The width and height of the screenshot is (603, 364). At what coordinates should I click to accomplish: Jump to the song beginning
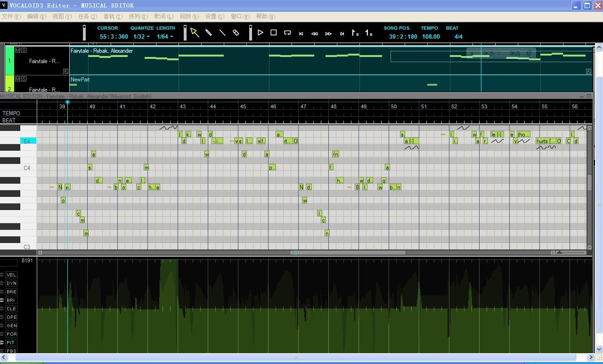pos(301,33)
